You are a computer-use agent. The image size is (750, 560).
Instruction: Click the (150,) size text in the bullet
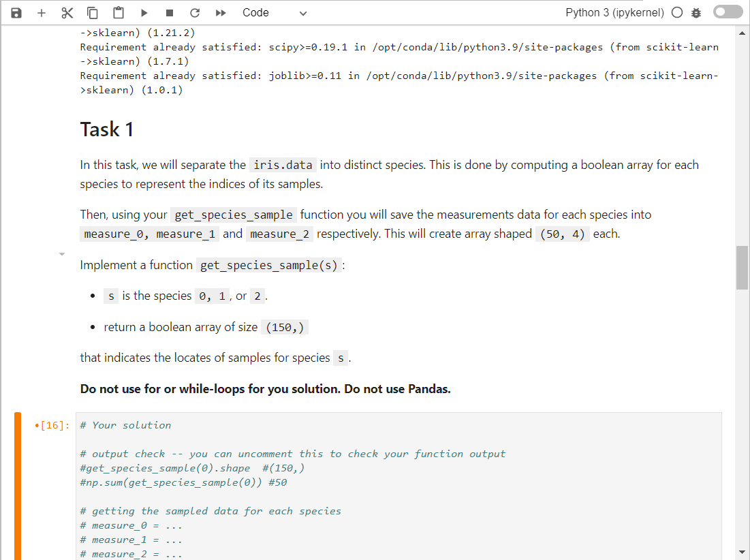click(x=285, y=327)
